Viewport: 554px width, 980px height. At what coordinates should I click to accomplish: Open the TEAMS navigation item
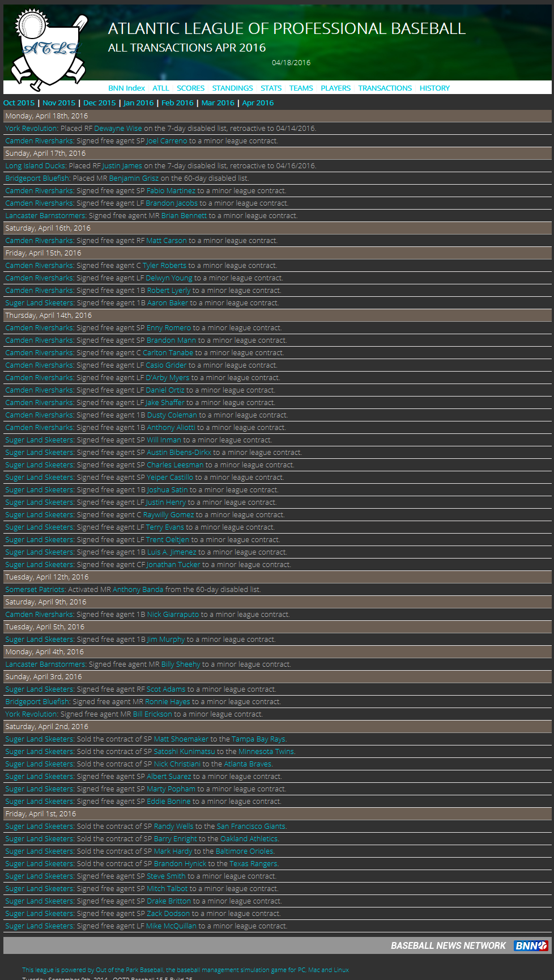click(301, 88)
